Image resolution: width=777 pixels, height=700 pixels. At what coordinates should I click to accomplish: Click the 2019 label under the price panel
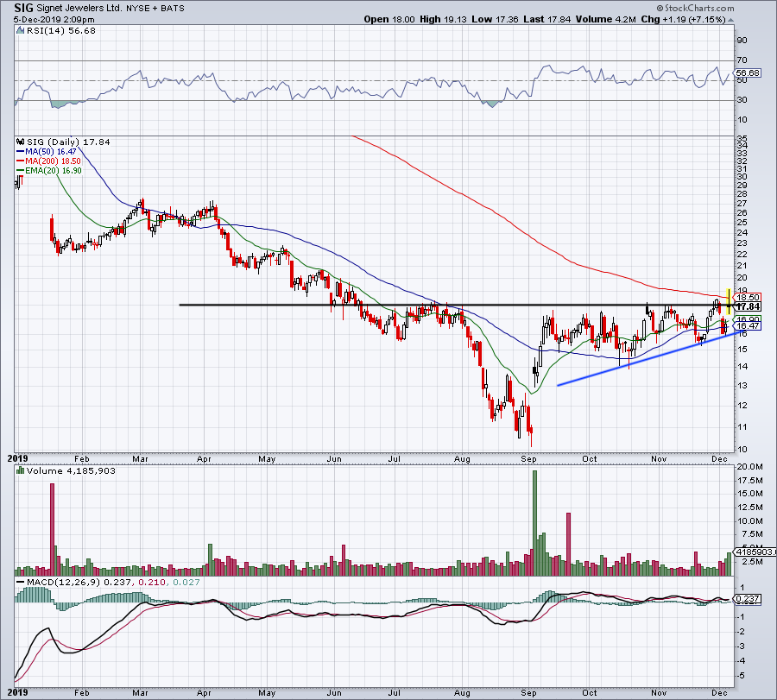pyautogui.click(x=17, y=458)
